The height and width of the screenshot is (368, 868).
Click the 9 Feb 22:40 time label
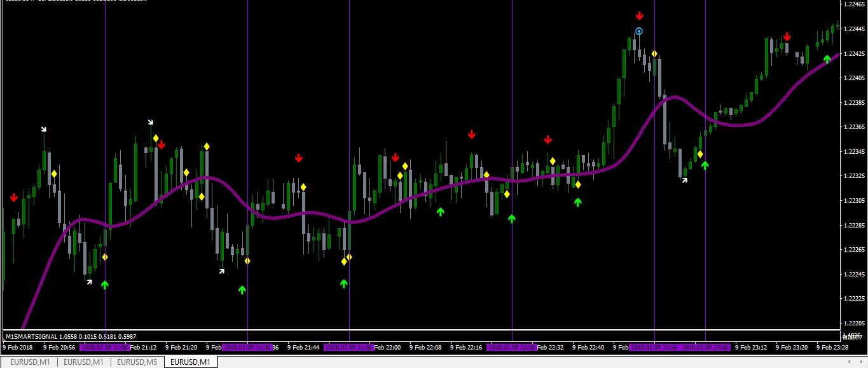coord(589,348)
